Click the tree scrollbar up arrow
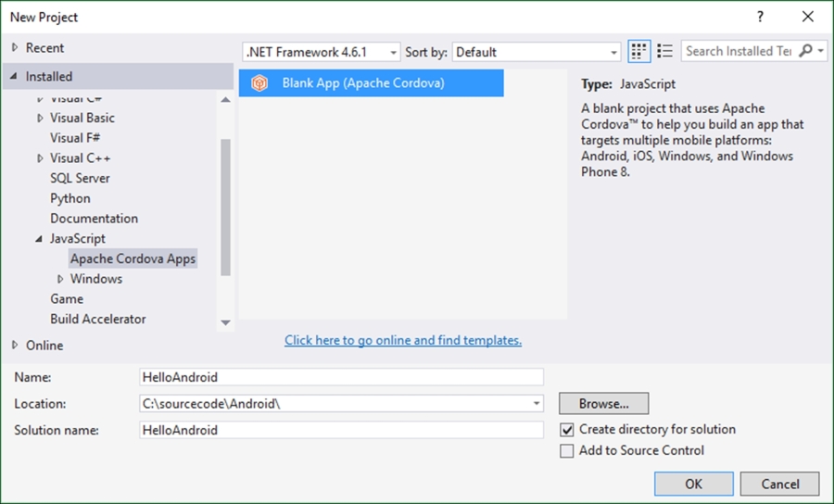This screenshot has width=834, height=504. (x=225, y=99)
